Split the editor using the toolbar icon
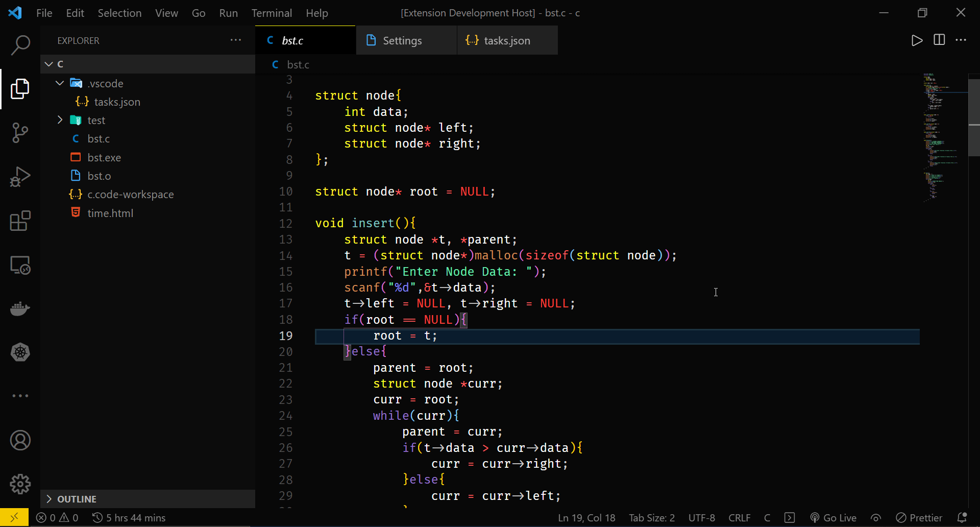This screenshot has height=527, width=980. 939,40
